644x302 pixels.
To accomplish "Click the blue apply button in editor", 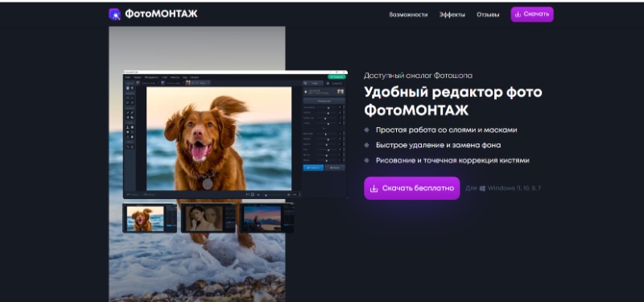I will 313,168.
